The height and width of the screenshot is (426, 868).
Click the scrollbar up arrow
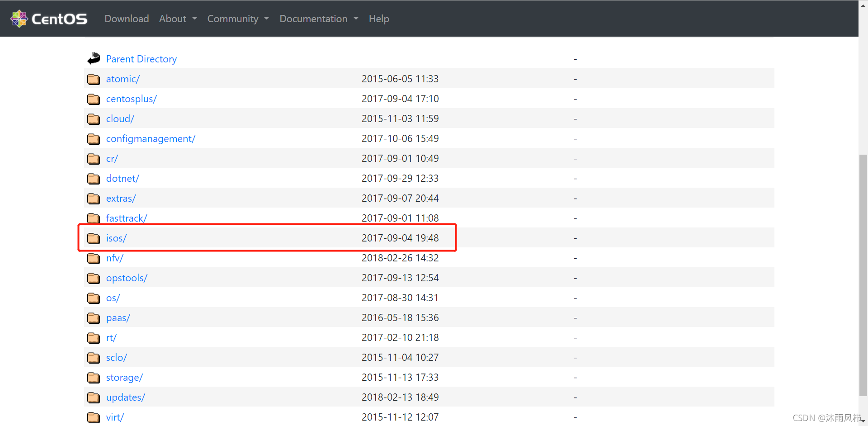863,5
